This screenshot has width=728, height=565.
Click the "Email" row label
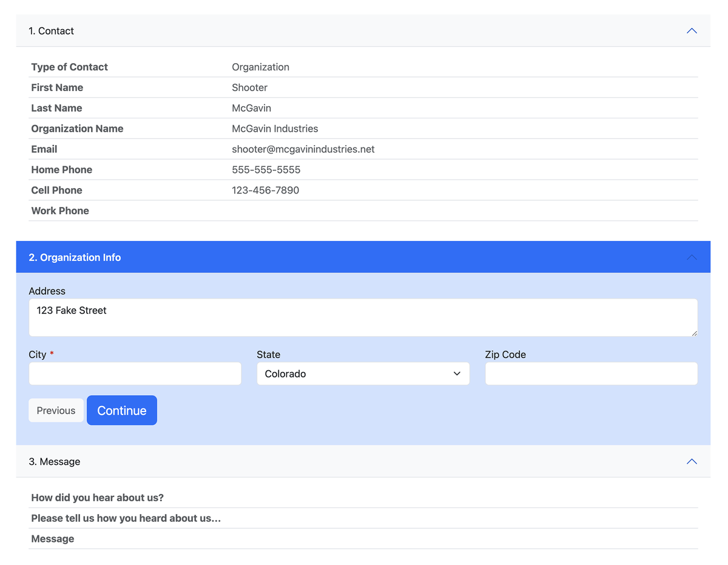pos(44,149)
